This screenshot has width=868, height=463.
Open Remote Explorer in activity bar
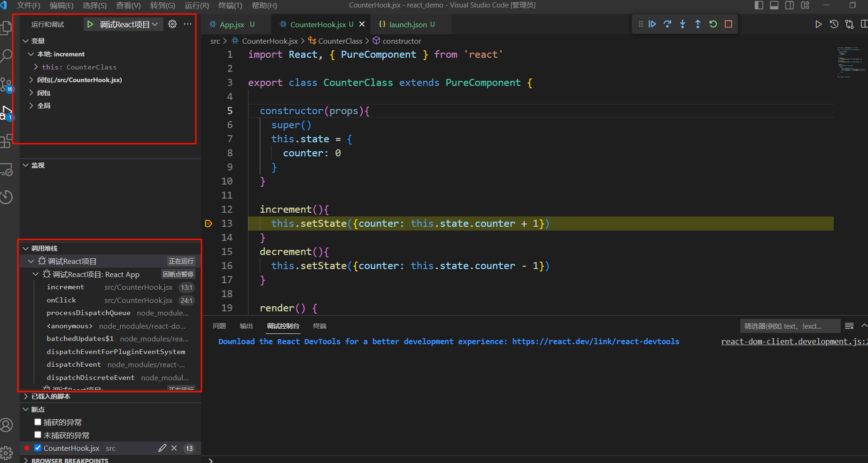click(x=6, y=169)
